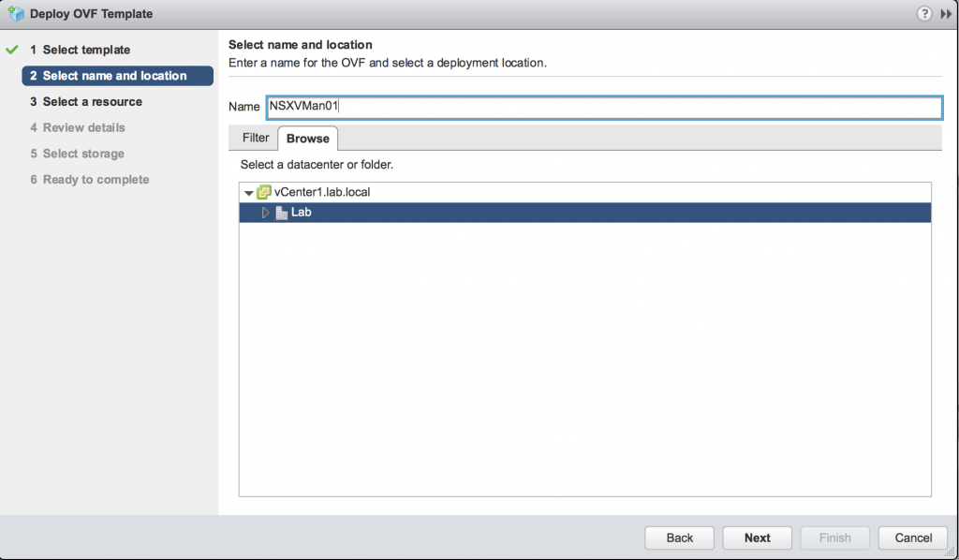This screenshot has height=560, width=959.
Task: Go to step 1 Select template
Action: tap(81, 50)
